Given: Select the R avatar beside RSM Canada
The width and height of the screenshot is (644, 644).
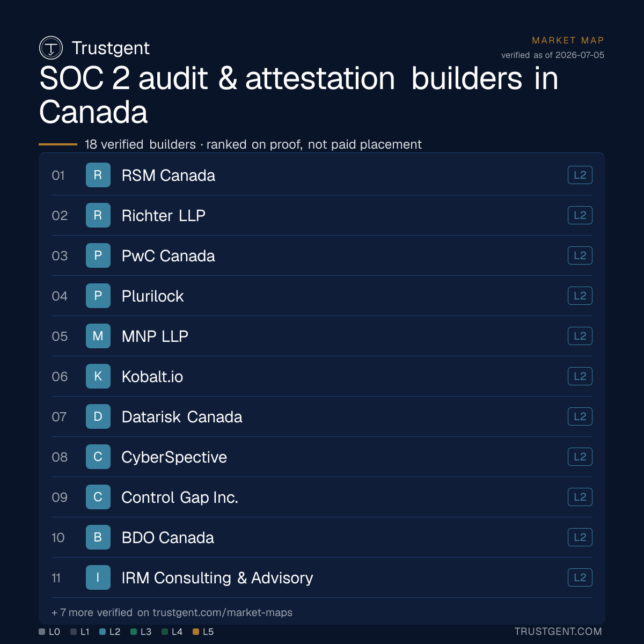Looking at the screenshot, I should pyautogui.click(x=98, y=175).
